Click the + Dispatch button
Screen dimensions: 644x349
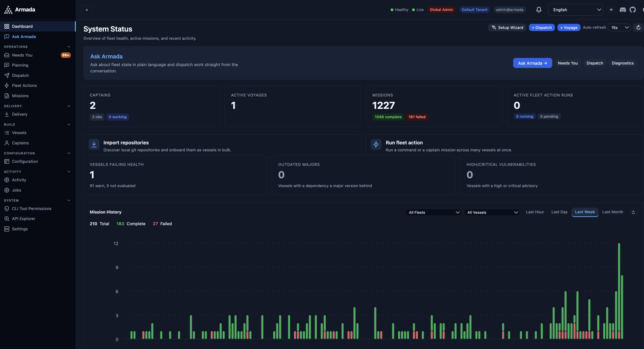point(542,28)
